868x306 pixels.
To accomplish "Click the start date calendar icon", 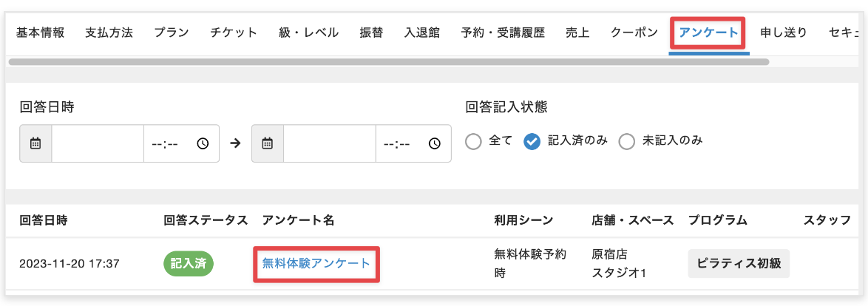I will point(35,143).
